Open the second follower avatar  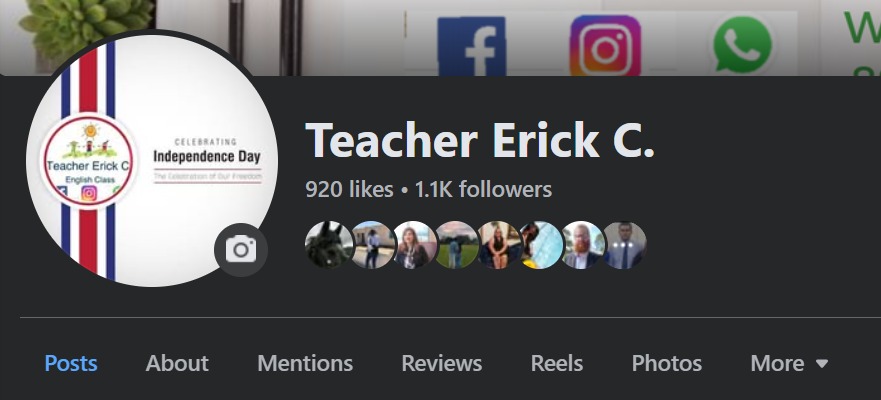373,245
